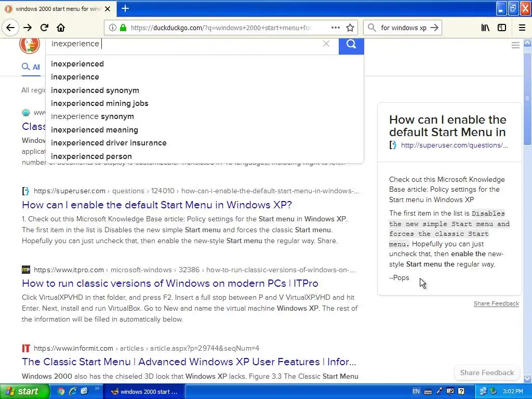Clear the DuckDuckGo search box

tap(326, 44)
